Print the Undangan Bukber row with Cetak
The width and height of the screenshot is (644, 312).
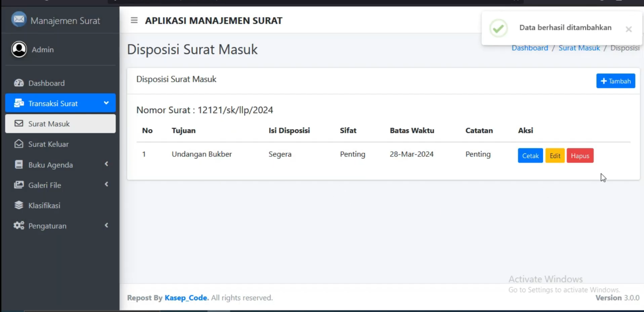click(x=530, y=155)
